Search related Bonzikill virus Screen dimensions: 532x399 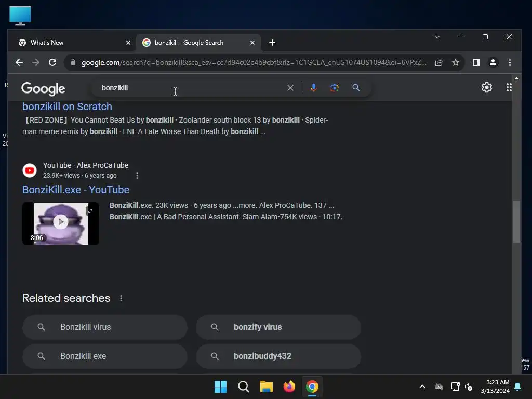pos(105,327)
